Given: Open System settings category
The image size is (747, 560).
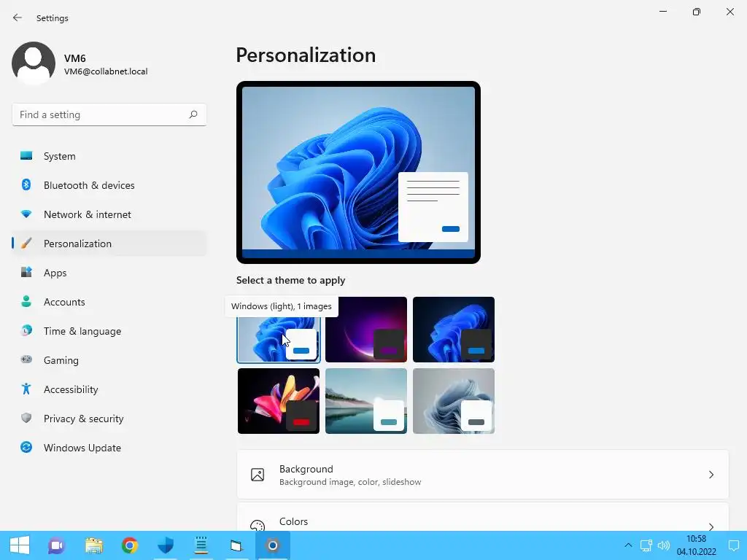Looking at the screenshot, I should pyautogui.click(x=109, y=156).
